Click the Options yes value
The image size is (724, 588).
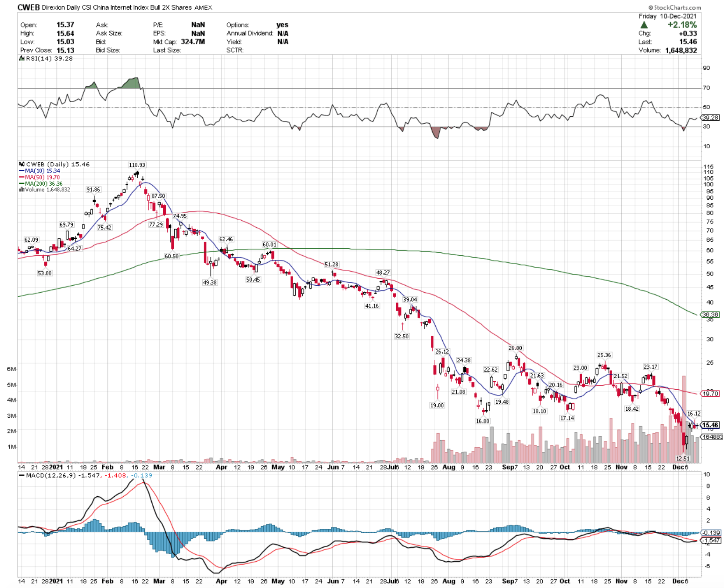283,25
